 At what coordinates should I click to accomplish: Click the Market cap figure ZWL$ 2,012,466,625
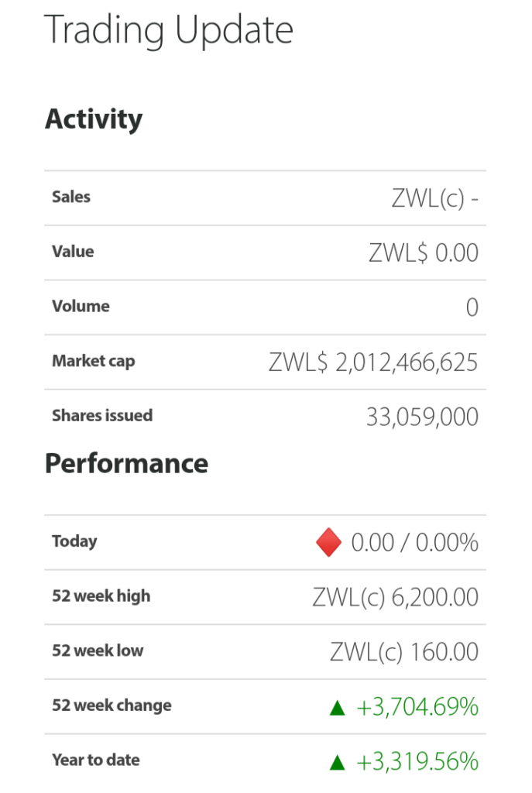(x=373, y=362)
